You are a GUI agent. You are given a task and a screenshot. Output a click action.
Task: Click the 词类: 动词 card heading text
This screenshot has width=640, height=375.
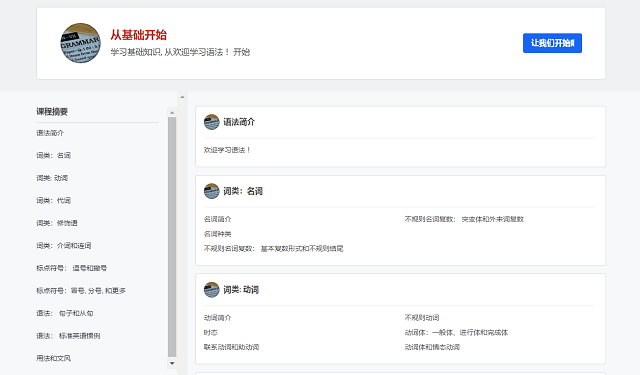[x=241, y=290]
